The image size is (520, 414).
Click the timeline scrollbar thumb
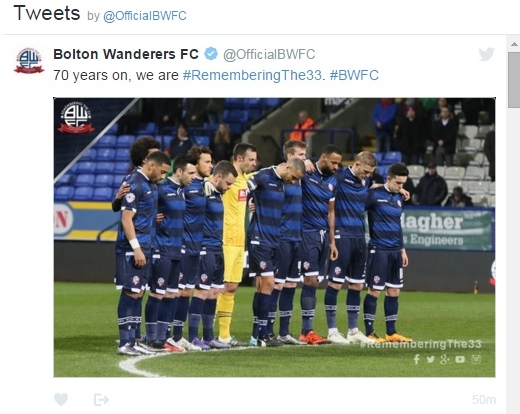pyautogui.click(x=514, y=79)
